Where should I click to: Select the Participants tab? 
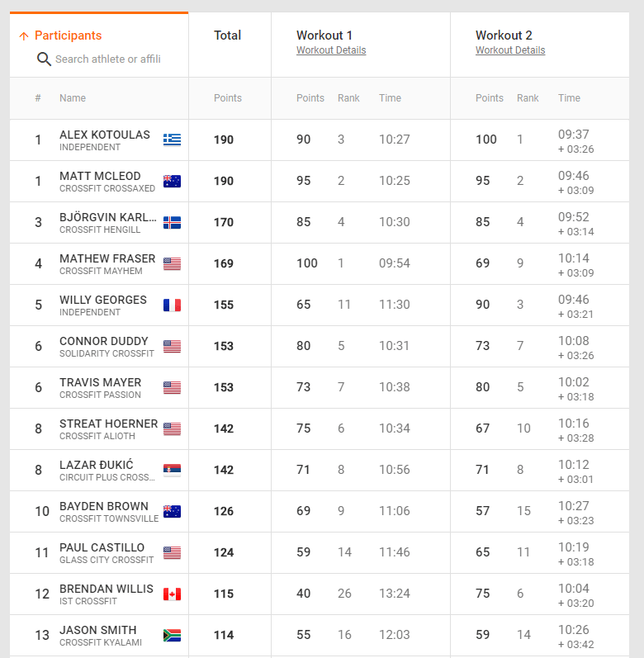68,36
